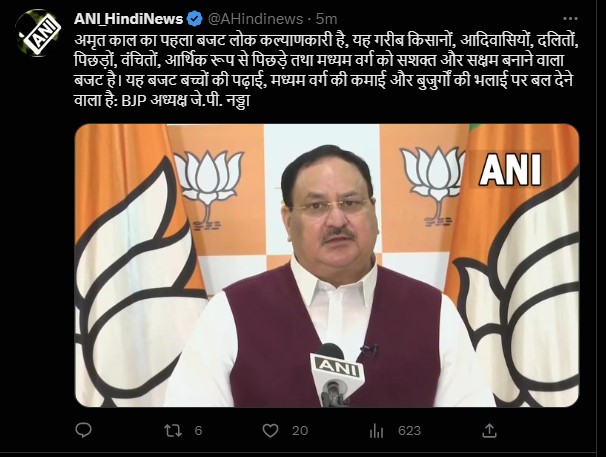Image resolution: width=606 pixels, height=457 pixels.
Task: Play the embedded news video
Action: click(327, 266)
